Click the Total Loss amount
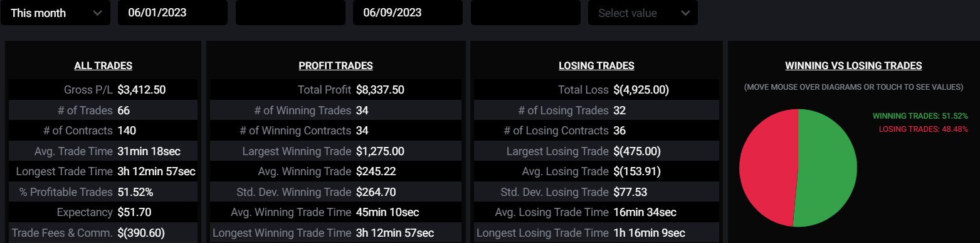Viewport: 980px width, 243px height. [x=641, y=90]
